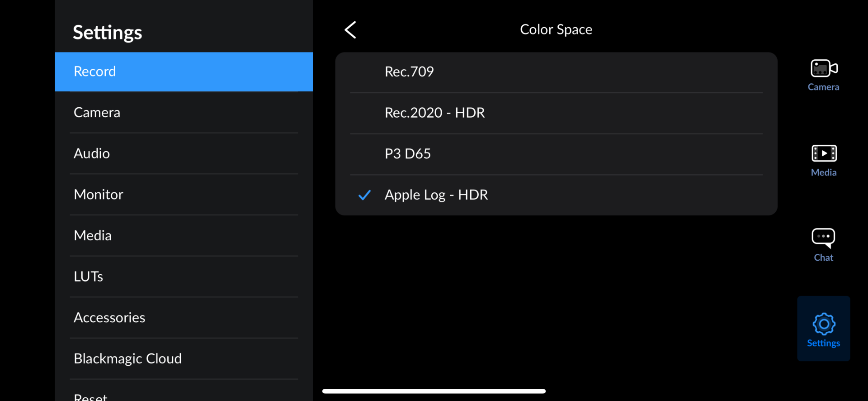Open the LUTs settings page

[x=184, y=276]
